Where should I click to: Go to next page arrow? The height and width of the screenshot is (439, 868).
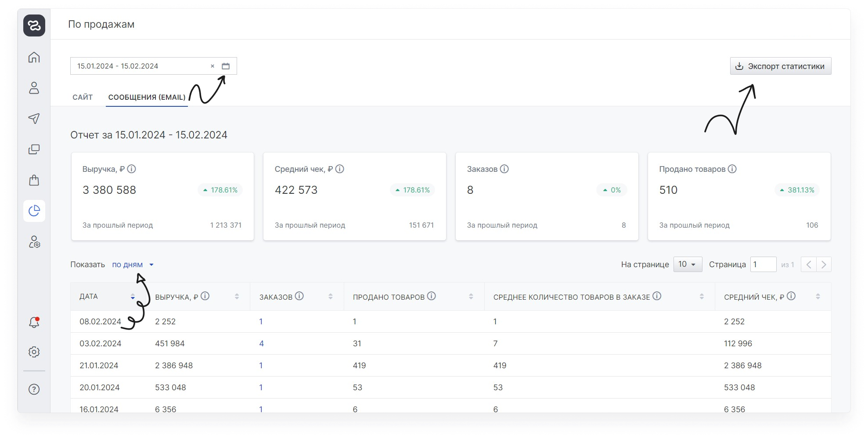click(x=824, y=265)
